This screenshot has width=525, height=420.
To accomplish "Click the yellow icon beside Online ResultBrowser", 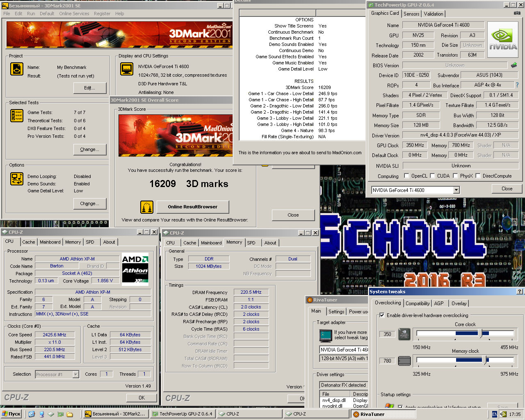I will coord(147,207).
